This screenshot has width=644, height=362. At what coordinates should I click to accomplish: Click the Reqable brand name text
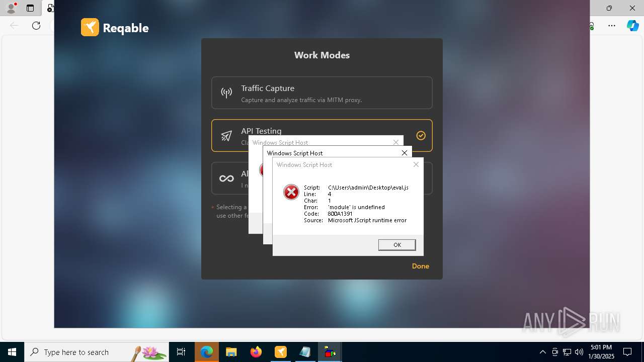[126, 28]
